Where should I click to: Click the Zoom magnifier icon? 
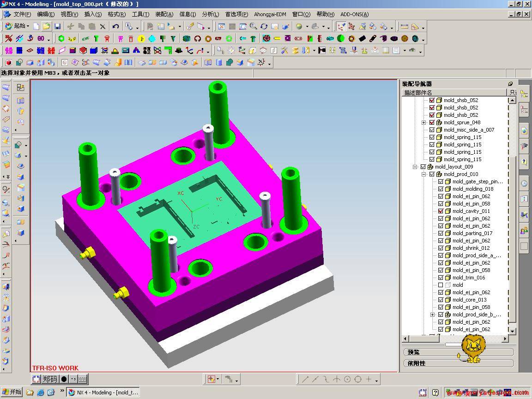[x=253, y=26]
